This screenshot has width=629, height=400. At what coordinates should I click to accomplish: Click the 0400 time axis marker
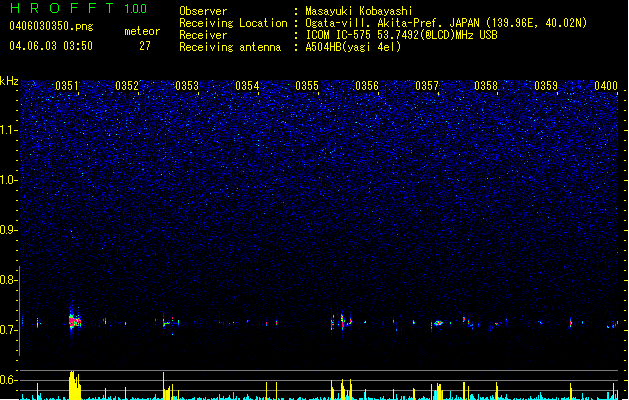pyautogui.click(x=606, y=86)
